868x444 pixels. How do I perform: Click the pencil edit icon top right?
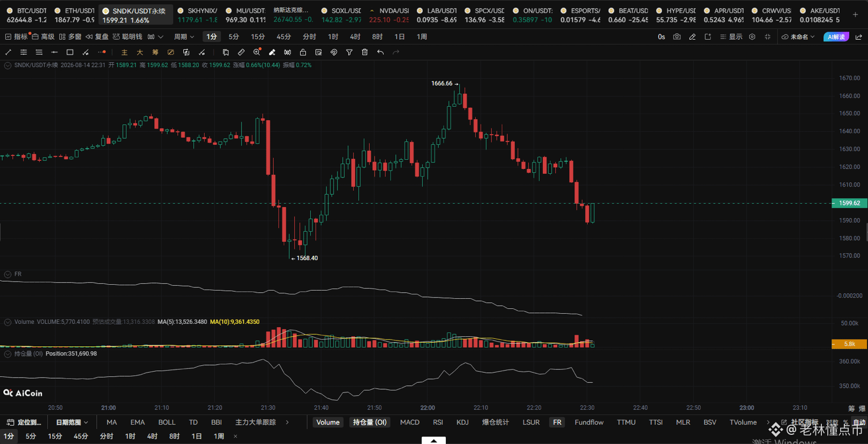[692, 37]
